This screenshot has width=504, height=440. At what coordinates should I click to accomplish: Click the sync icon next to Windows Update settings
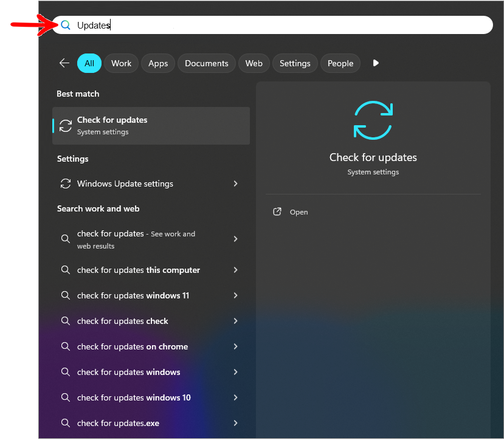point(66,184)
